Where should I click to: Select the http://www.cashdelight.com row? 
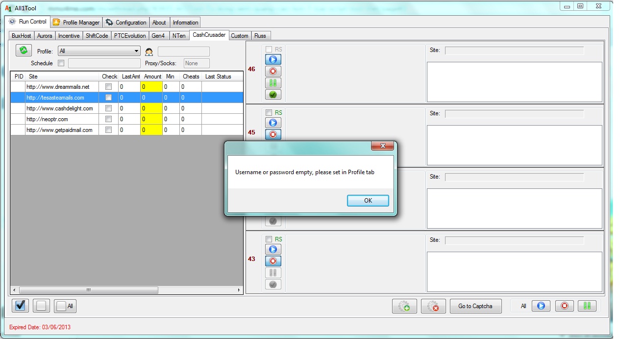coord(127,108)
